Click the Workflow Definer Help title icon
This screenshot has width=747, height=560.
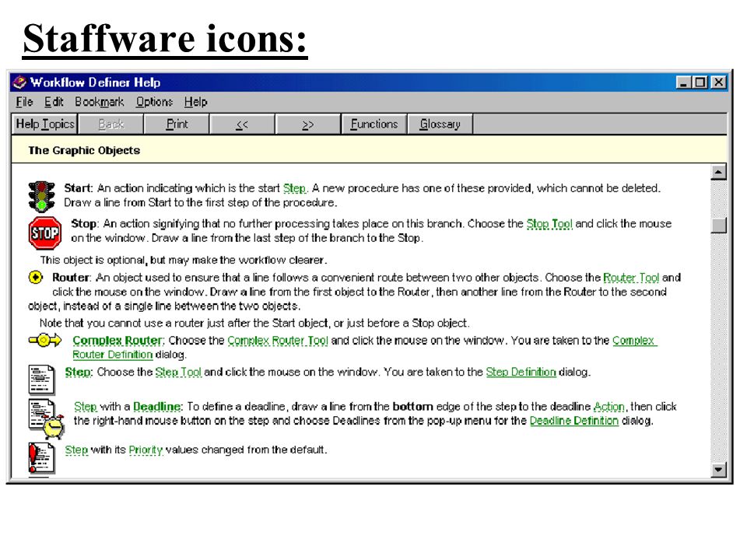click(19, 82)
